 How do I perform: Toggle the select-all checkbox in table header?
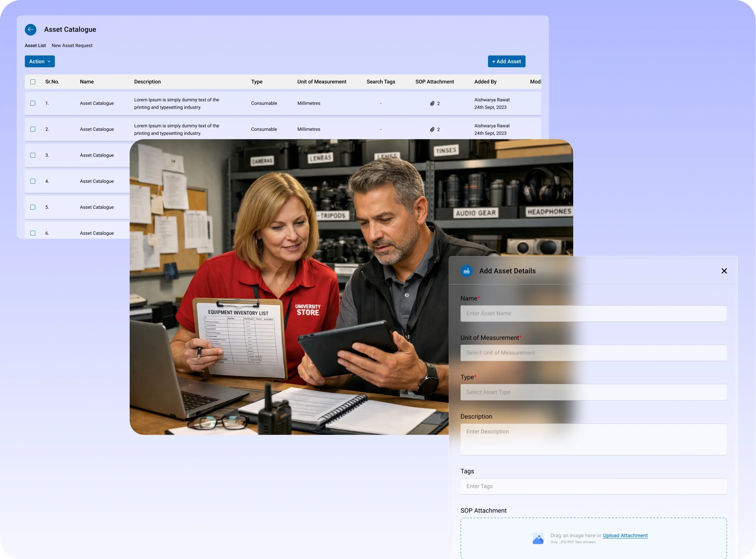pos(33,82)
